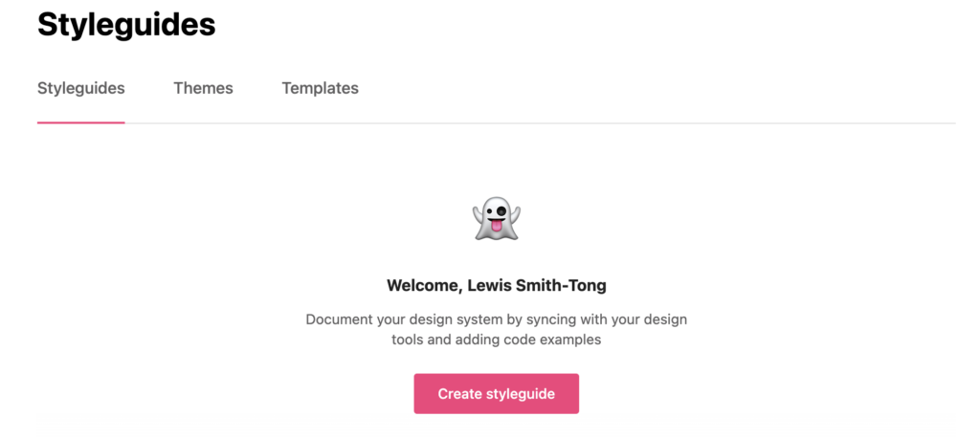The image size is (980, 439).
Task: Open the Themes tab
Action: pyautogui.click(x=203, y=88)
